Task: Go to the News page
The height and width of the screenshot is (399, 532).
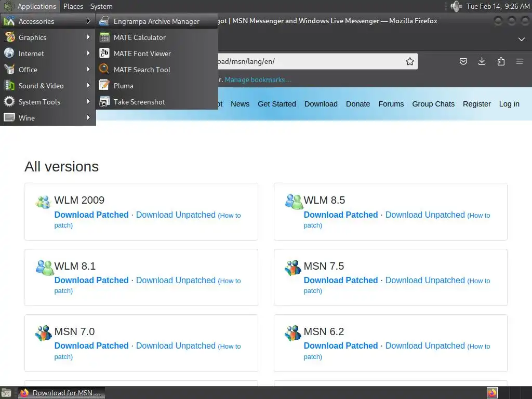Action: point(240,104)
